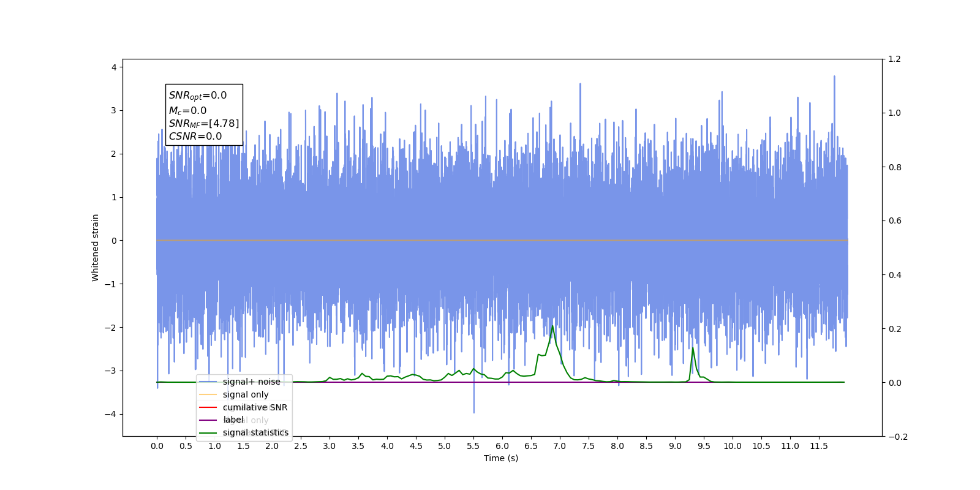Viewport: 980px width, 490px height.
Task: Click the blue line sample in legend
Action: pyautogui.click(x=208, y=382)
